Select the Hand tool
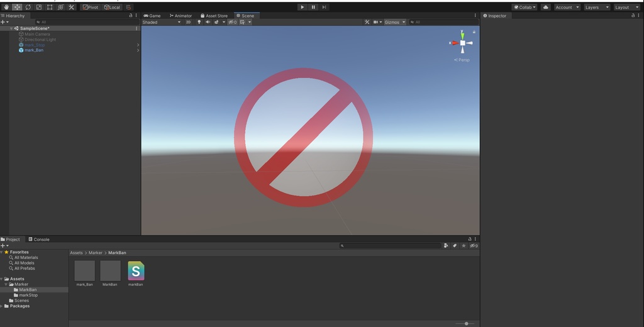 coord(6,7)
